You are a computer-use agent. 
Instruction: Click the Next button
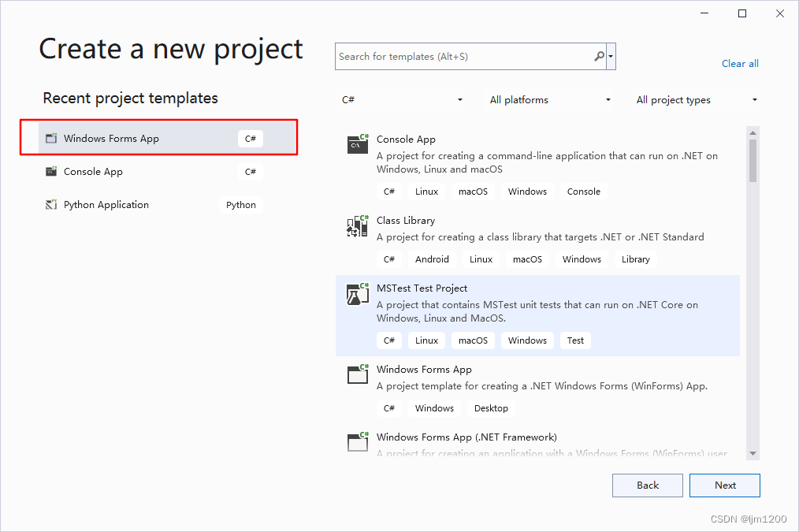[x=725, y=485]
